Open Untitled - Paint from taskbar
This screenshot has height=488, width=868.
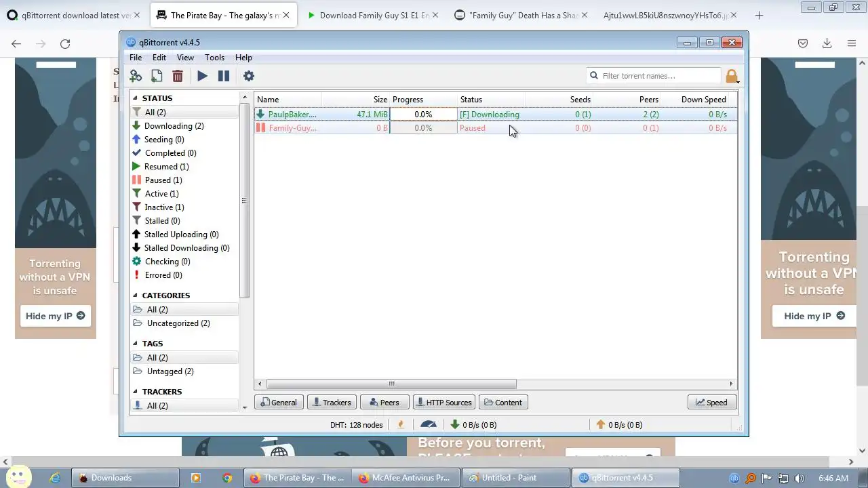516,477
